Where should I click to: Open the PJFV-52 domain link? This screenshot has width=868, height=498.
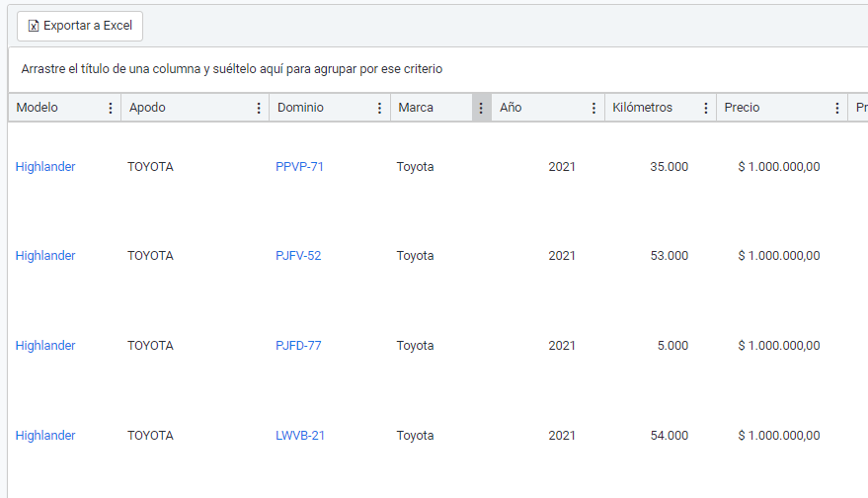tap(298, 256)
